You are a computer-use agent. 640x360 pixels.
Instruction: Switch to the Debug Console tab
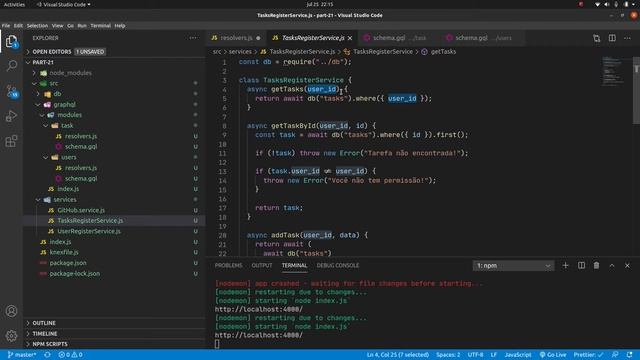coord(338,266)
